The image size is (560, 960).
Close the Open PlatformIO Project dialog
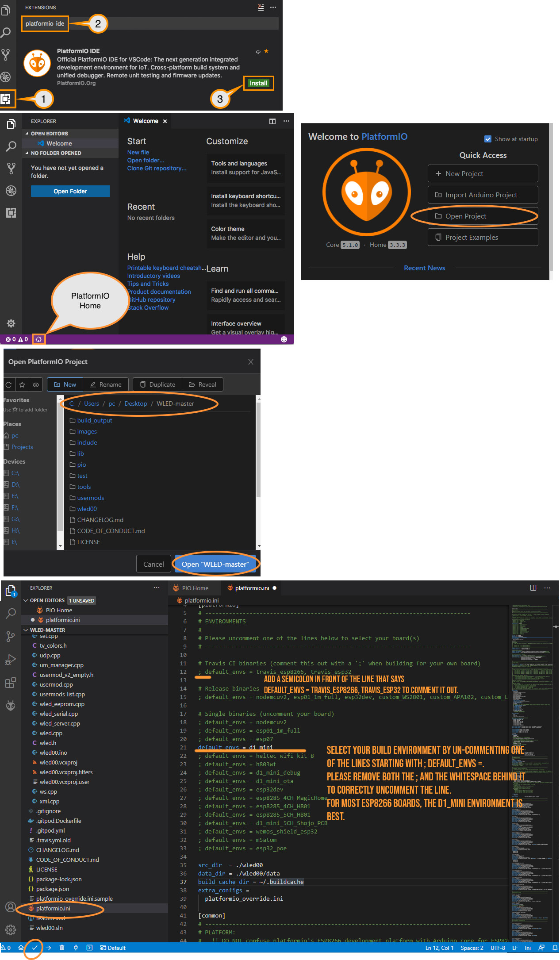pos(251,362)
